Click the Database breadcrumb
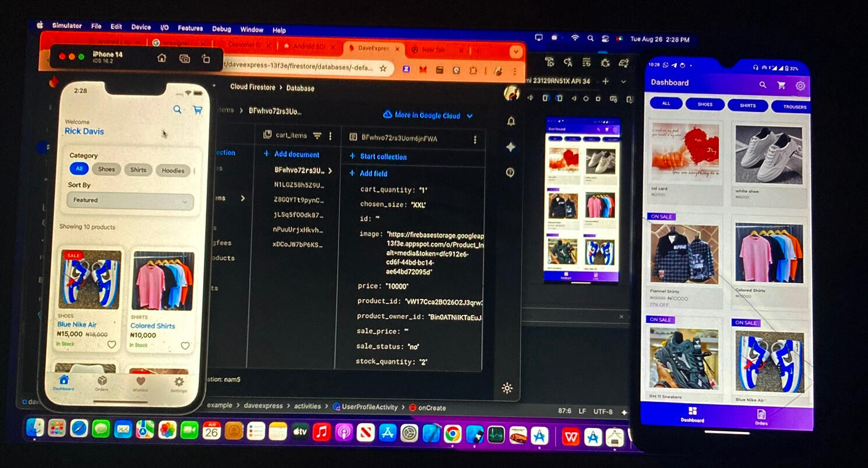The height and width of the screenshot is (468, 868). (x=301, y=88)
